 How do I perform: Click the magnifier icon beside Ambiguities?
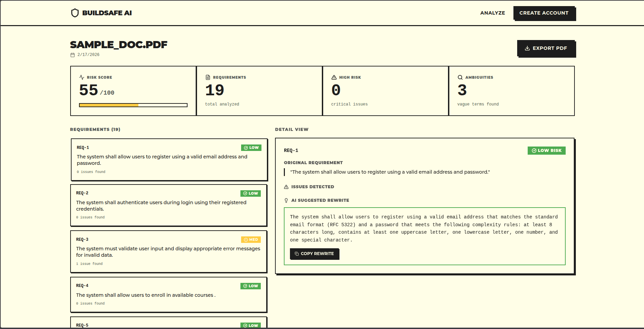460,77
